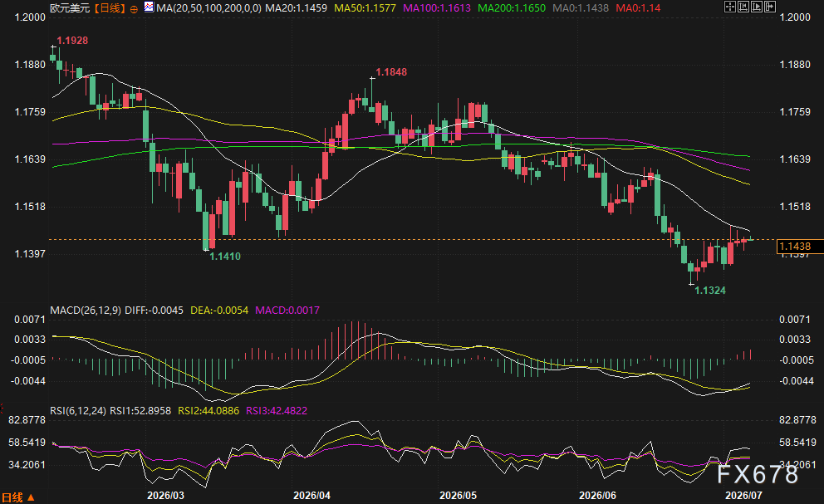Image resolution: width=824 pixels, height=504 pixels.
Task: Click the 2026/04 date on the time axis
Action: point(311,496)
